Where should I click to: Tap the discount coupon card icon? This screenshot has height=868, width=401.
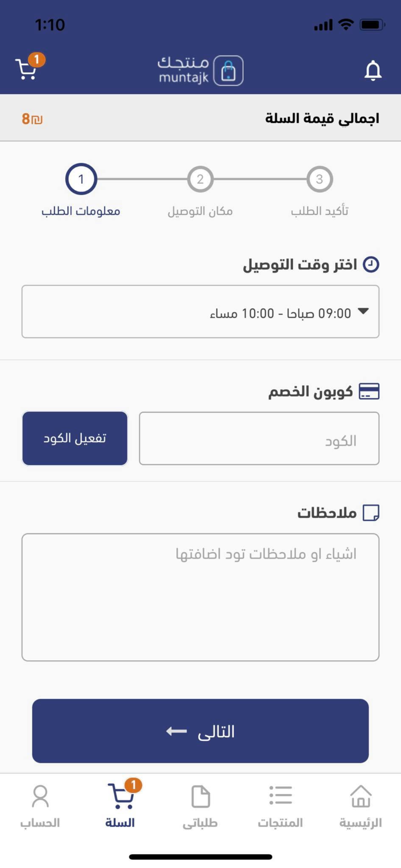point(369,391)
